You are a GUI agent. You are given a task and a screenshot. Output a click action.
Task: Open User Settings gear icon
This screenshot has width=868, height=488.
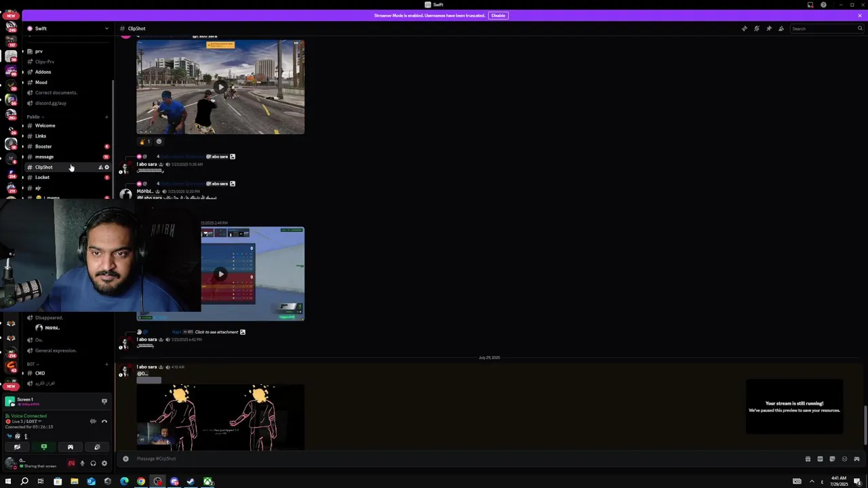104,464
